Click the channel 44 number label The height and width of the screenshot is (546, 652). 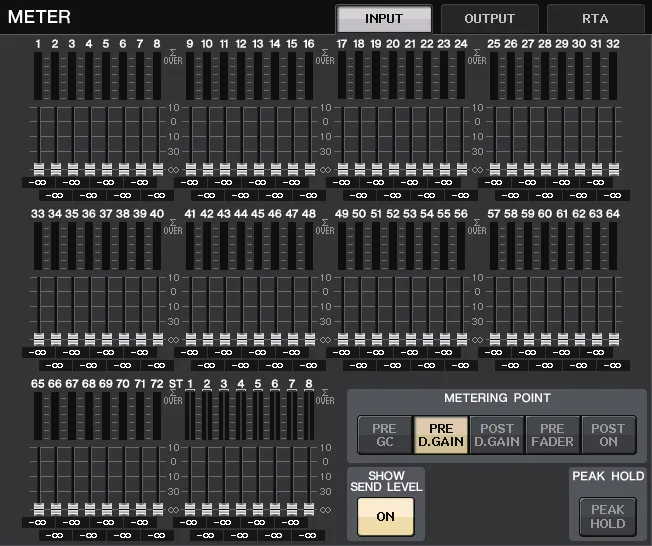(241, 214)
